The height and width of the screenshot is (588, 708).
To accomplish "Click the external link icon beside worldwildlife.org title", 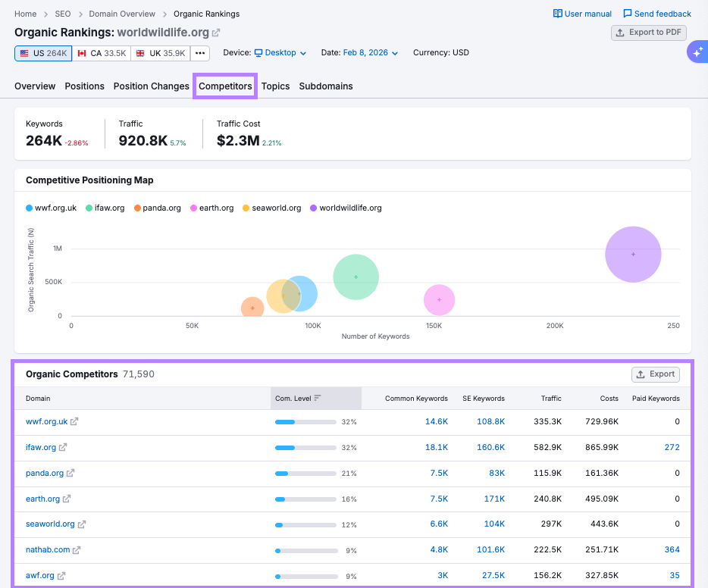I will [216, 33].
